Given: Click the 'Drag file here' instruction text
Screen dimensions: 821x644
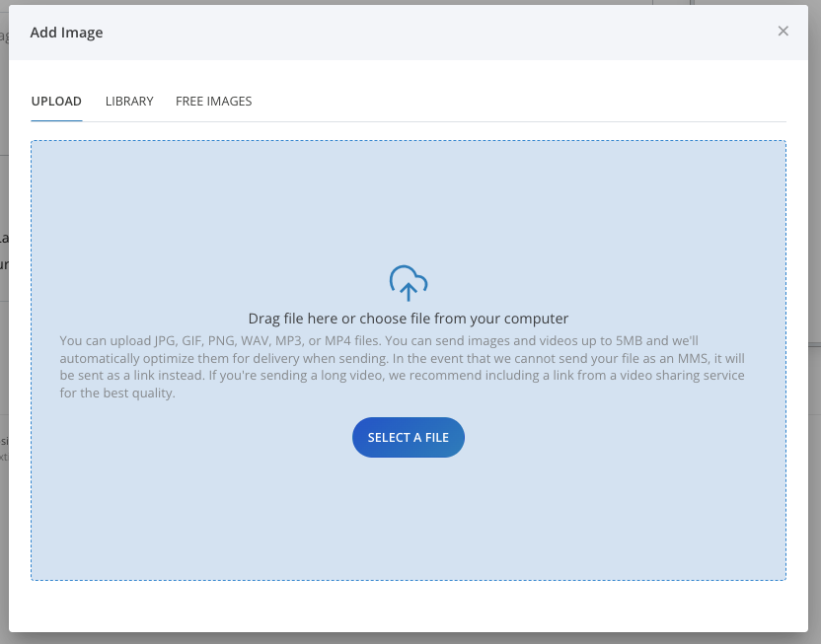Looking at the screenshot, I should pyautogui.click(x=408, y=319).
